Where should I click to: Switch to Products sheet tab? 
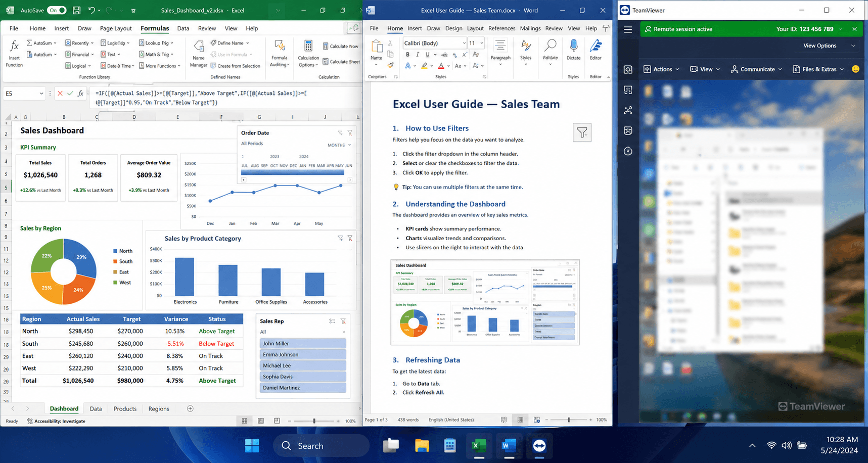(x=125, y=408)
